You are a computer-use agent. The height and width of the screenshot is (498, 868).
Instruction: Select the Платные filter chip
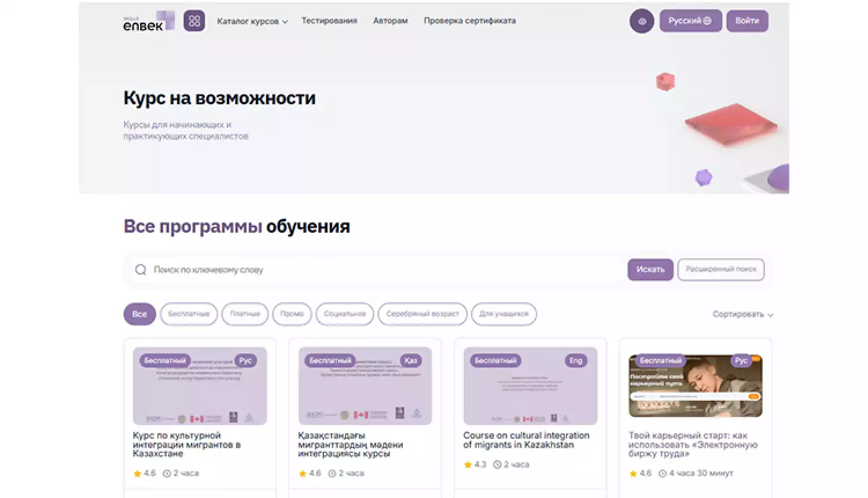coord(244,314)
